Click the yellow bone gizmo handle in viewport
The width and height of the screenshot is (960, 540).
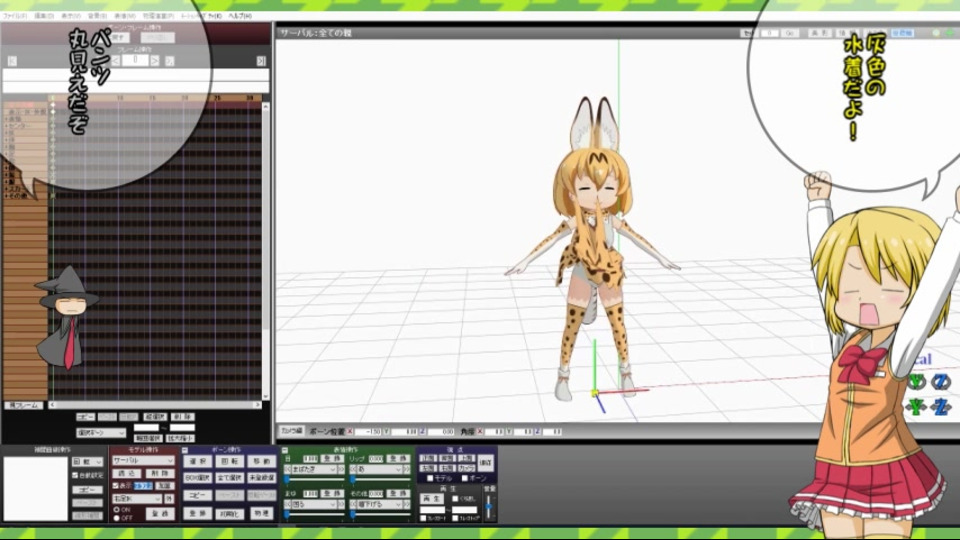point(594,393)
